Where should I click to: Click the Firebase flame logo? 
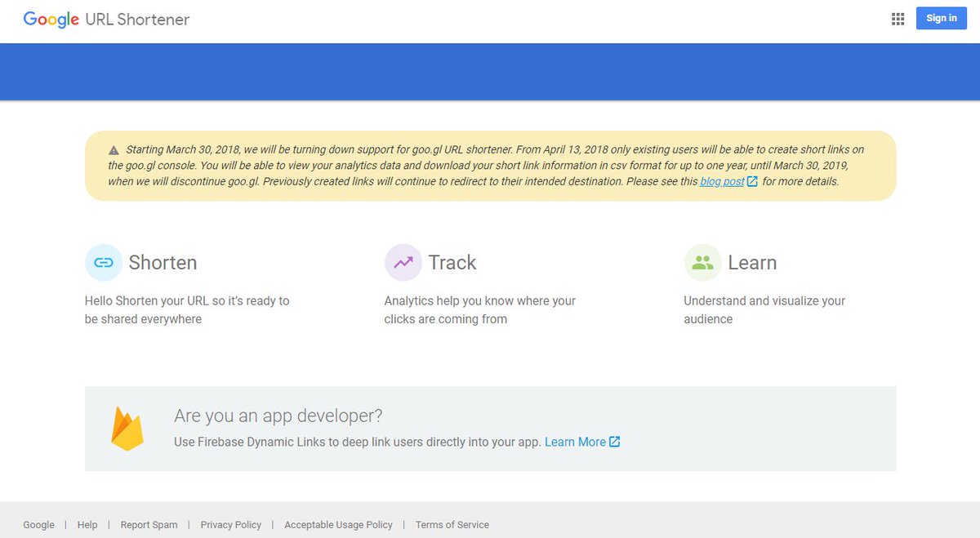click(127, 429)
